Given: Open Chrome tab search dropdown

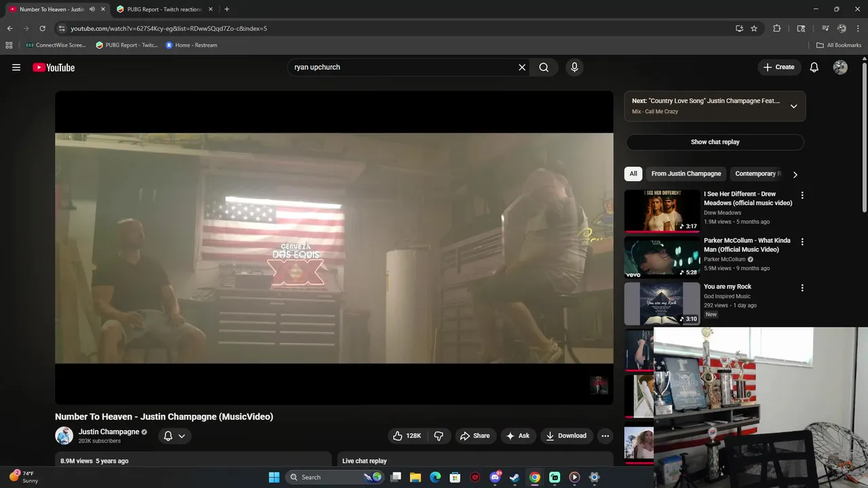Looking at the screenshot, I should (802, 28).
